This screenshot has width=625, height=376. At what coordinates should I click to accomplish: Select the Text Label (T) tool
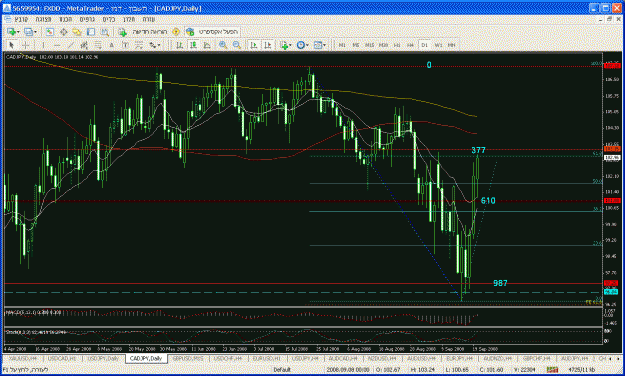point(125,45)
